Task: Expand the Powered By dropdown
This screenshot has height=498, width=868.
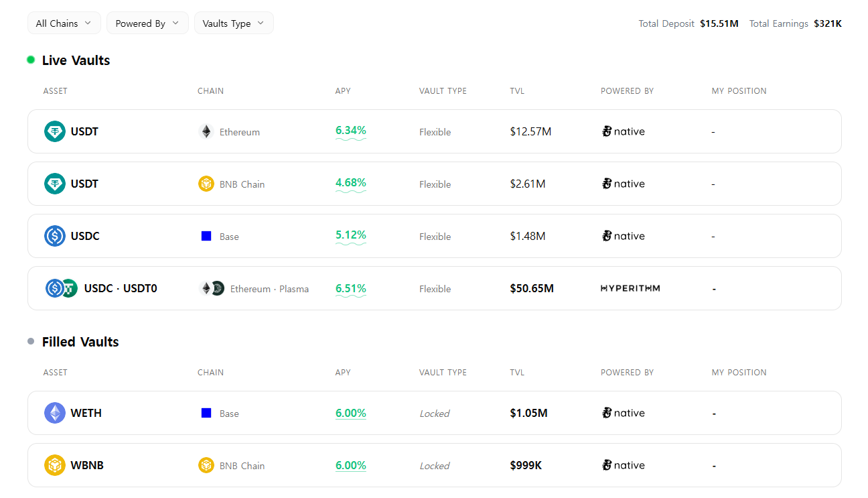Action: click(147, 23)
